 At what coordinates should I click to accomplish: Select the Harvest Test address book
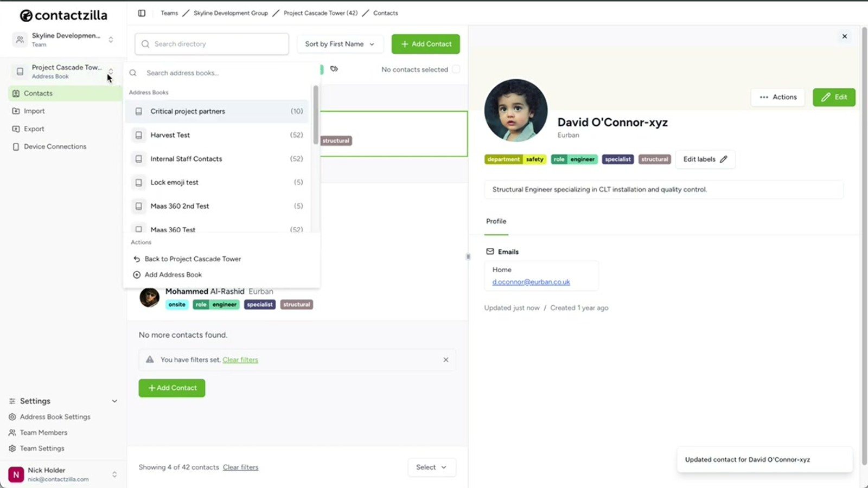[x=217, y=135]
